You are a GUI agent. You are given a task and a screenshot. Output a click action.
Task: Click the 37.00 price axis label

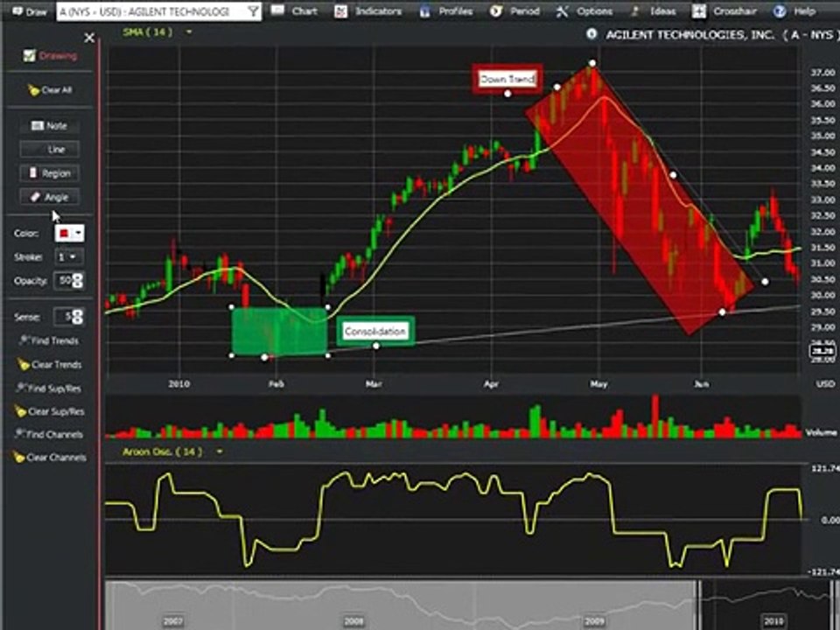click(x=822, y=73)
